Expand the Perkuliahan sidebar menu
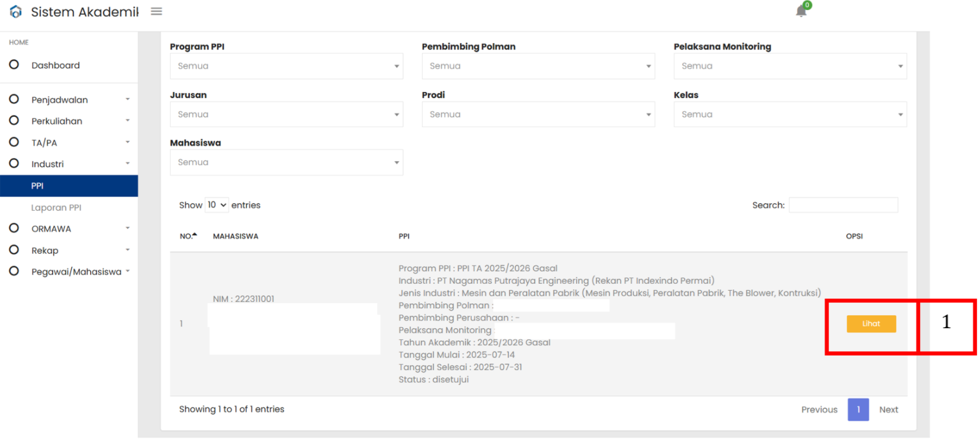 (x=69, y=121)
